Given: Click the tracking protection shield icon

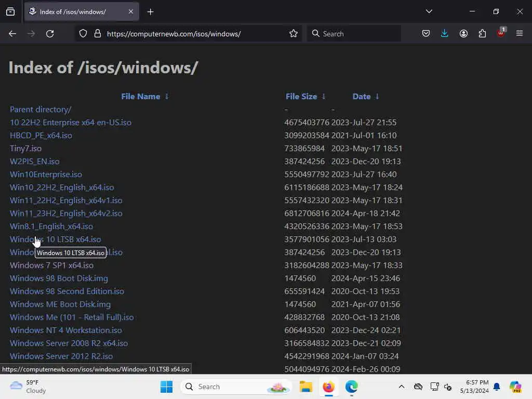Looking at the screenshot, I should (83, 34).
